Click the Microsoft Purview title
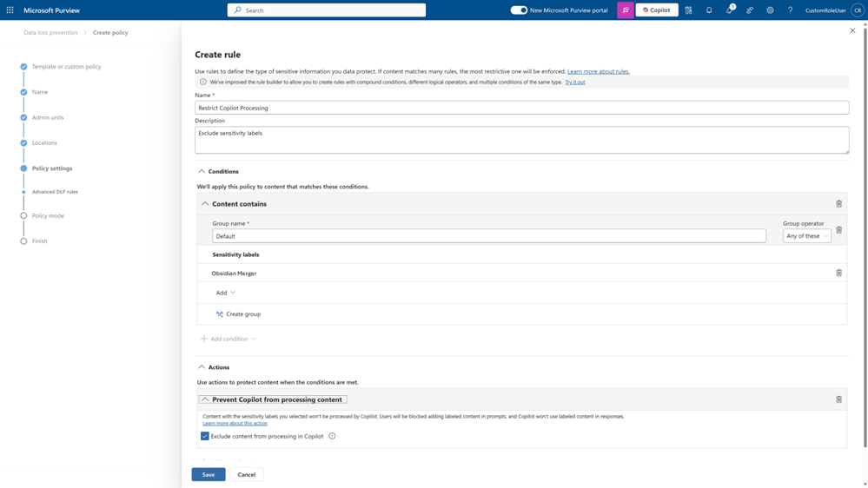 (x=51, y=10)
